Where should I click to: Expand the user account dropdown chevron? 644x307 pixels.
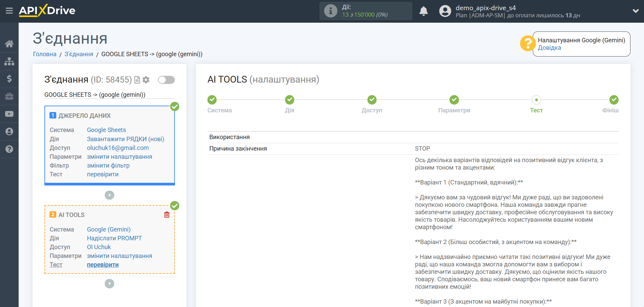[x=636, y=11]
